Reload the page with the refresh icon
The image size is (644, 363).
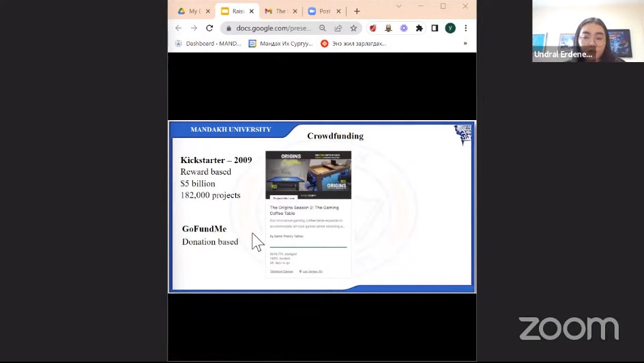point(209,28)
